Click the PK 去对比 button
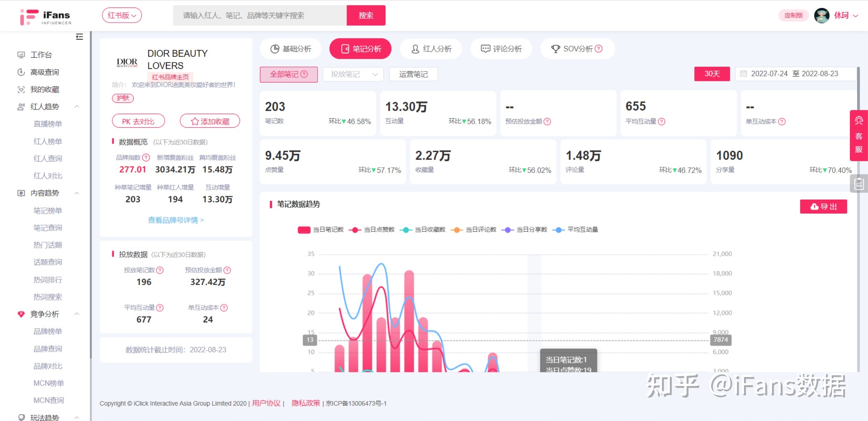The height and width of the screenshot is (421, 868). point(138,121)
